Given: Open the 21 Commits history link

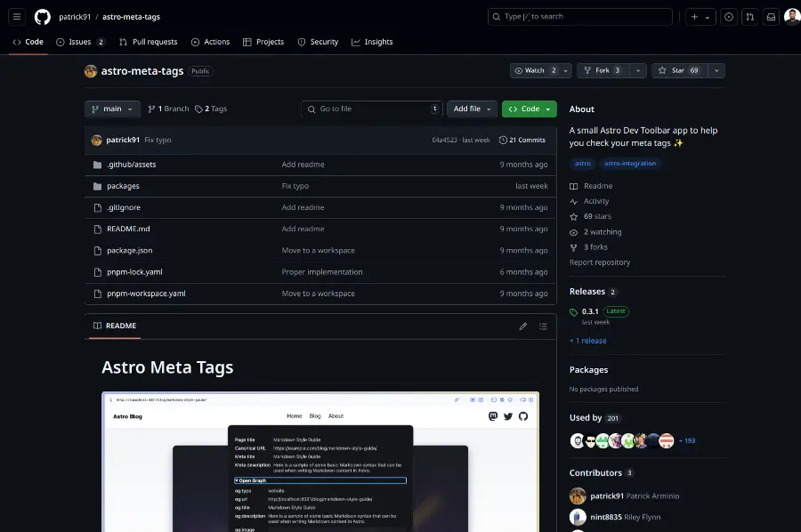Looking at the screenshot, I should tap(522, 140).
